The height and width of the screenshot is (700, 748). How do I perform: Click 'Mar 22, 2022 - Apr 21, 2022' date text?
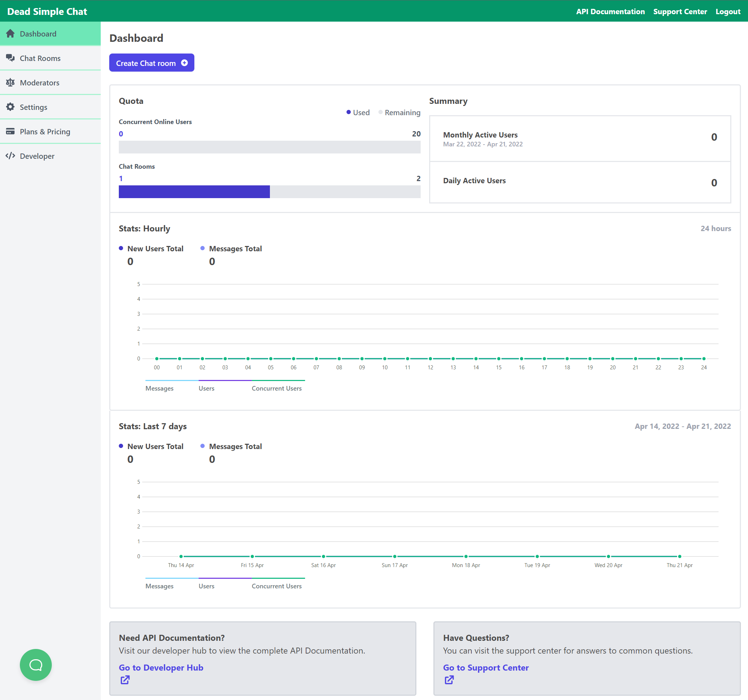[483, 144]
